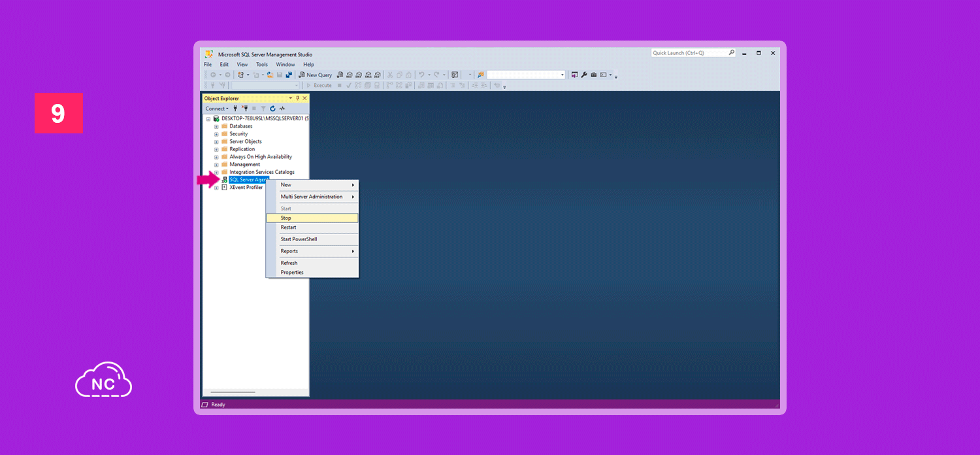This screenshot has width=980, height=455.
Task: Choose Stop from the context menu
Action: [312, 218]
